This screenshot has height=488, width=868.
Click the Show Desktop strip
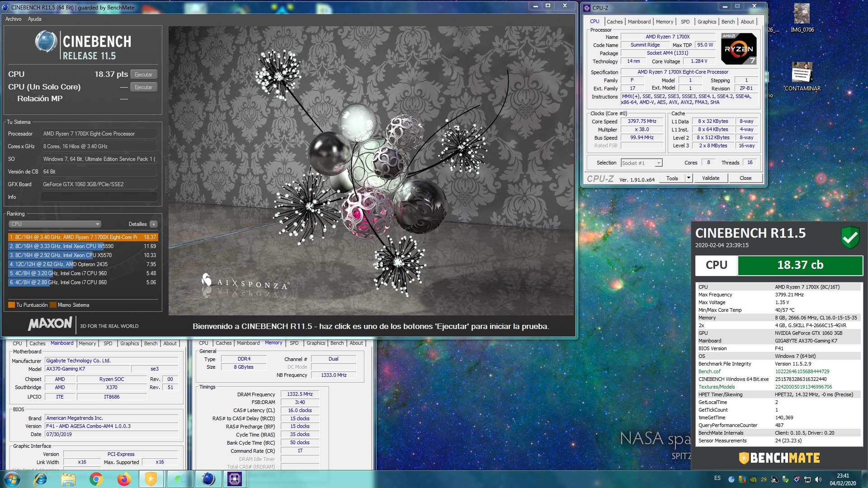coord(864,479)
